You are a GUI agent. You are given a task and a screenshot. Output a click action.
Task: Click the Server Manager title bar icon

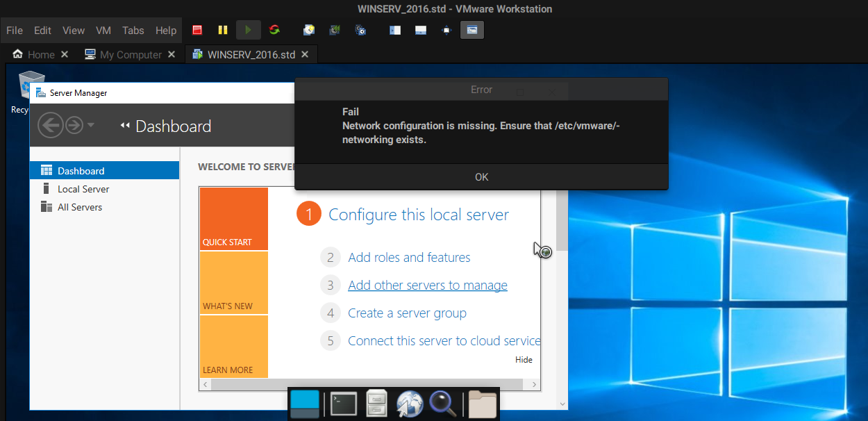pyautogui.click(x=41, y=92)
